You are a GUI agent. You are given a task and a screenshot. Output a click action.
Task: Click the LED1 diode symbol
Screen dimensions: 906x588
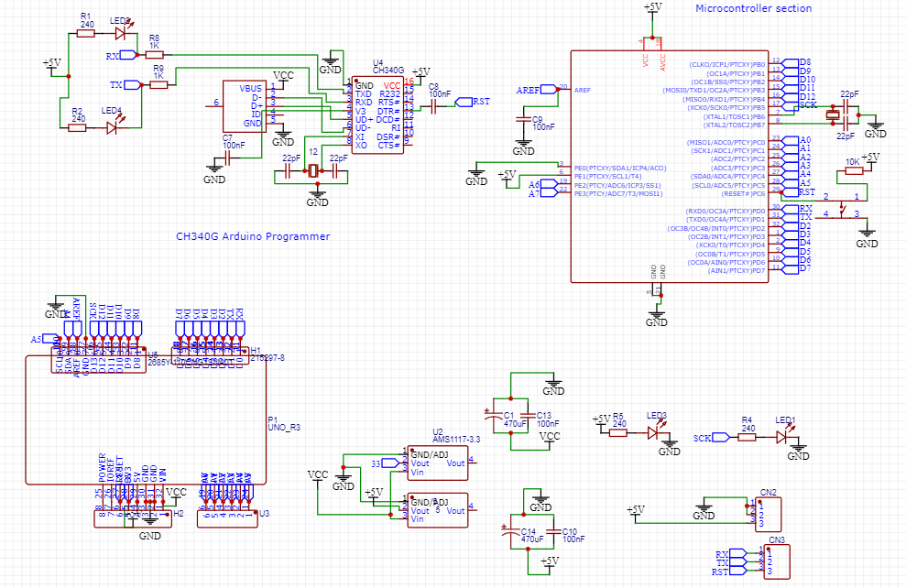pos(781,437)
